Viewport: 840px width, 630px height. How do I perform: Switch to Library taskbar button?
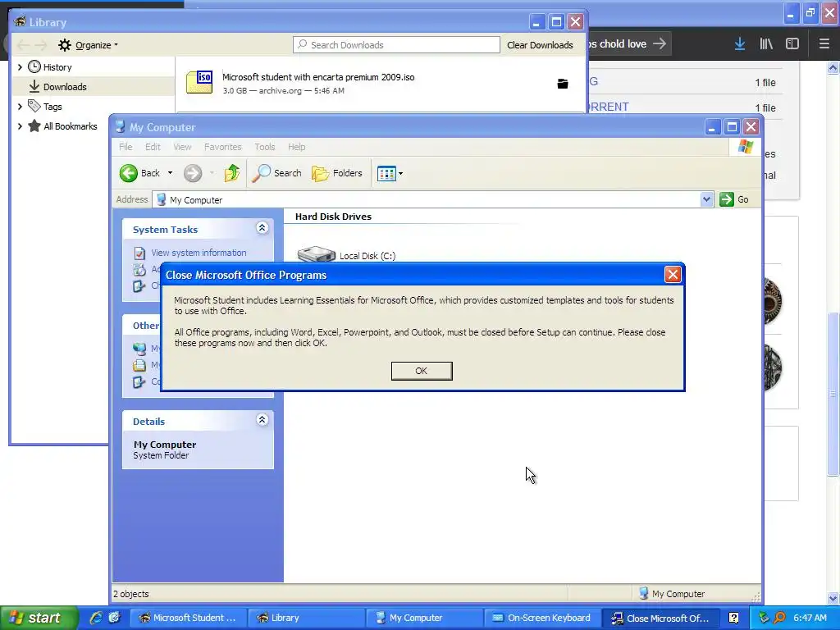pos(305,618)
